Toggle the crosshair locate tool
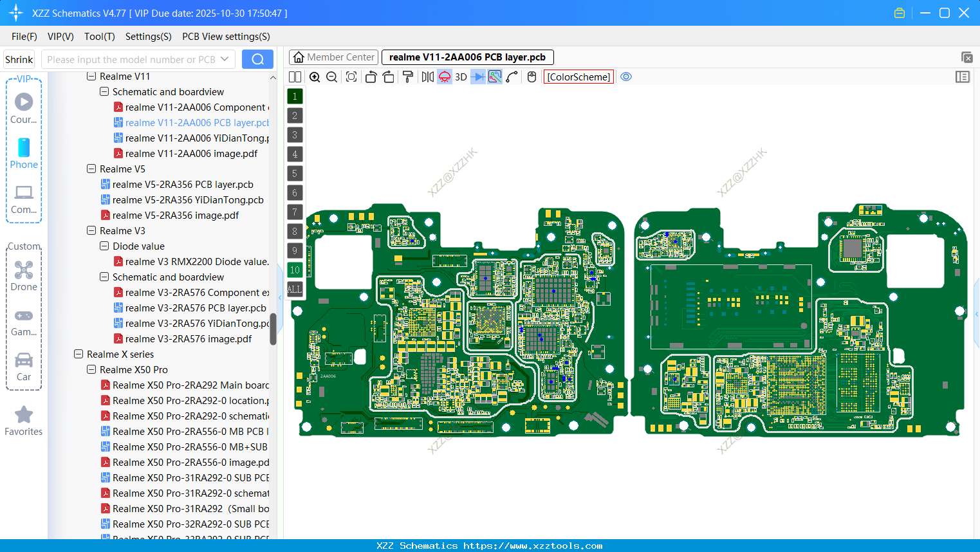This screenshot has width=980, height=552. [x=351, y=77]
